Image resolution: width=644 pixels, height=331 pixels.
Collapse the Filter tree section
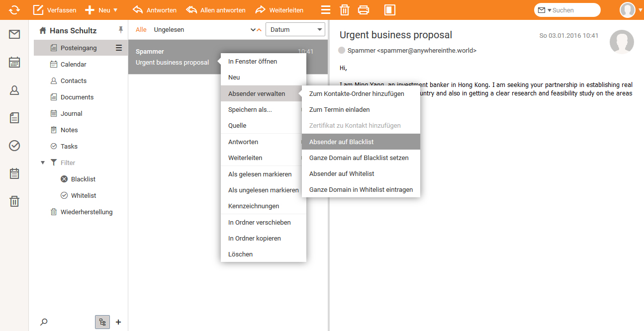click(x=43, y=163)
